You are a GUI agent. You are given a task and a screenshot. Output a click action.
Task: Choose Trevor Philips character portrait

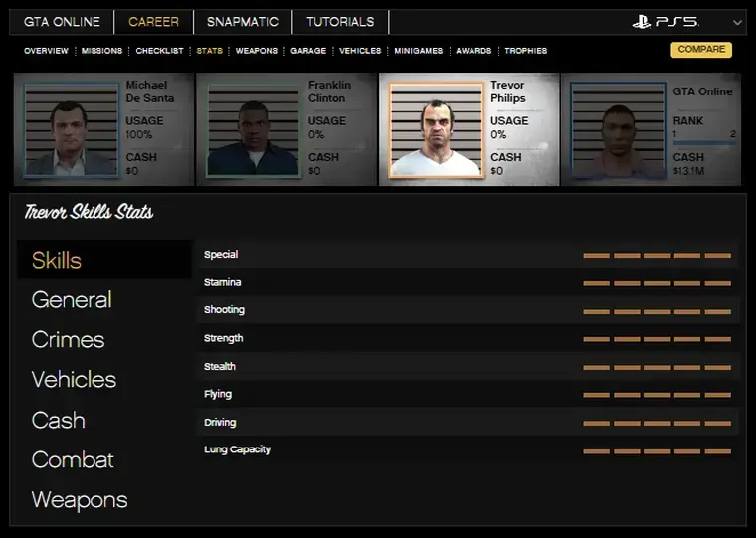435,130
